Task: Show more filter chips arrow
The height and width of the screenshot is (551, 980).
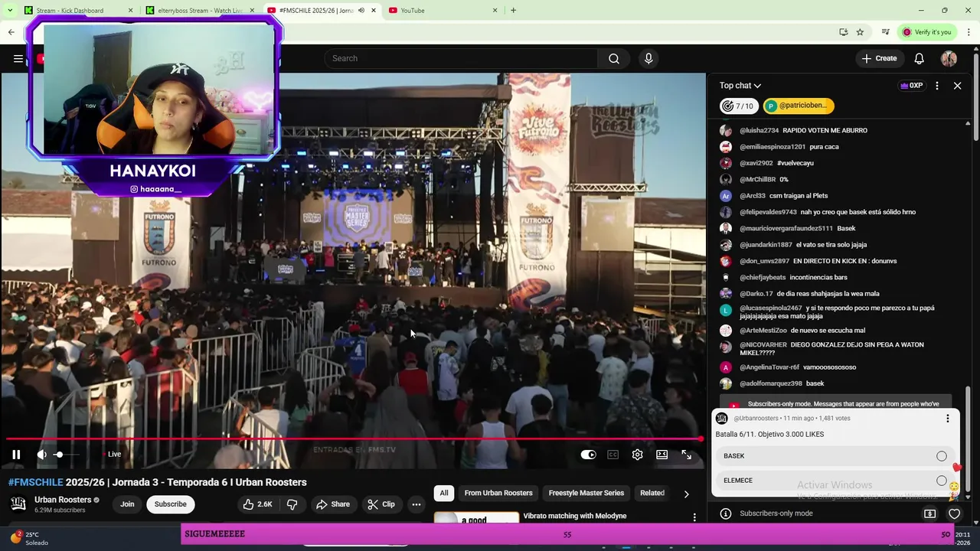Action: [686, 494]
